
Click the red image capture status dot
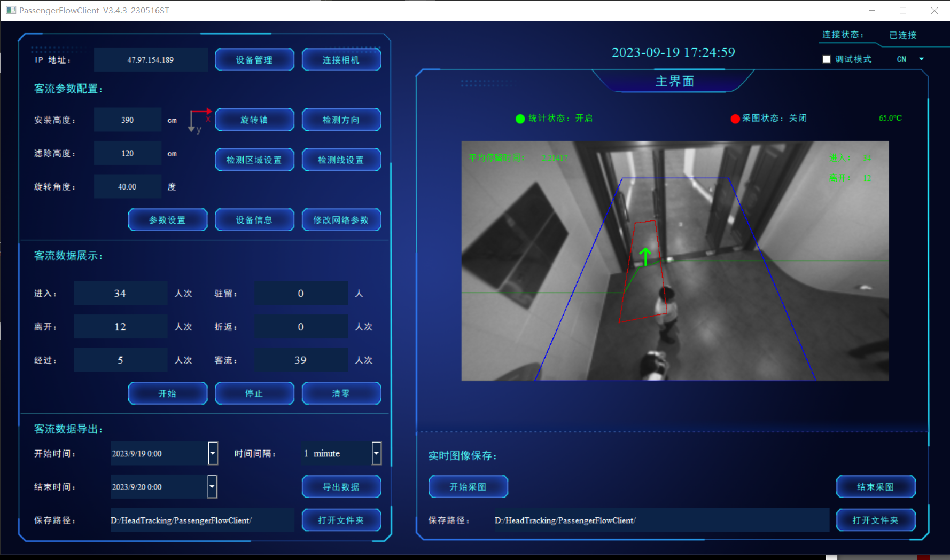click(735, 119)
